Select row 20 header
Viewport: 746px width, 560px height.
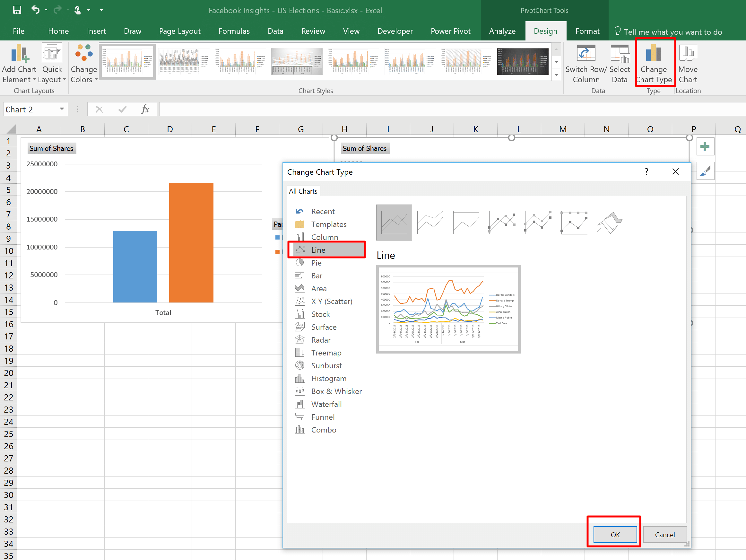(x=8, y=373)
